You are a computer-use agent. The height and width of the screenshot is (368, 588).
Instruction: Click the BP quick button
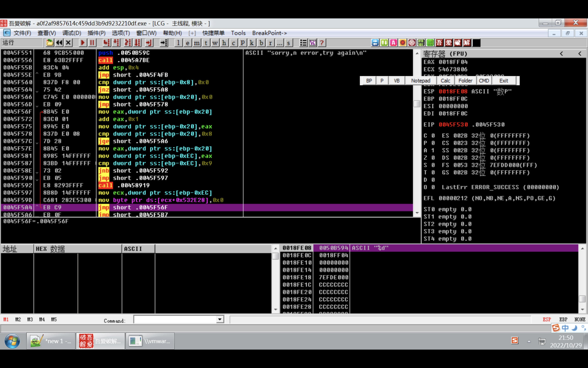369,81
